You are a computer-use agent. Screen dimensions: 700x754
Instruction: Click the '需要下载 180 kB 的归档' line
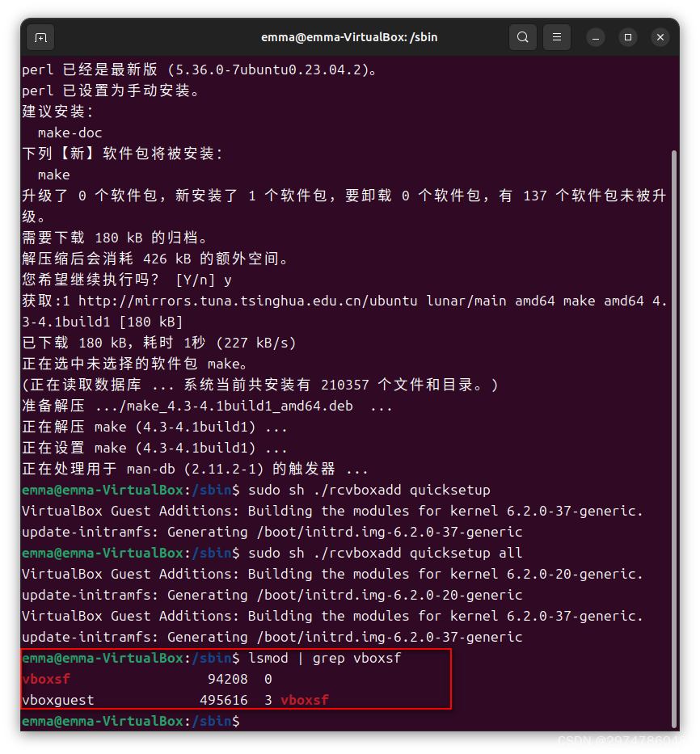115,238
